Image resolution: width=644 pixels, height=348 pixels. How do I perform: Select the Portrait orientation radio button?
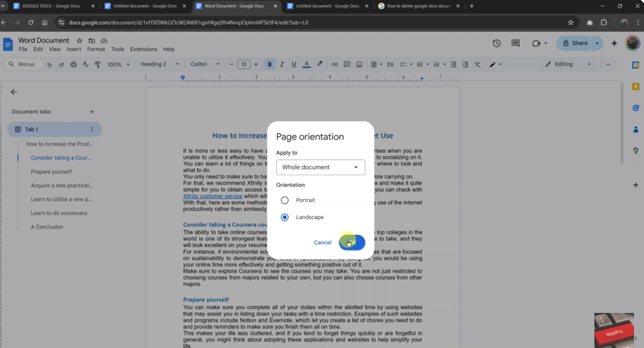(x=285, y=200)
